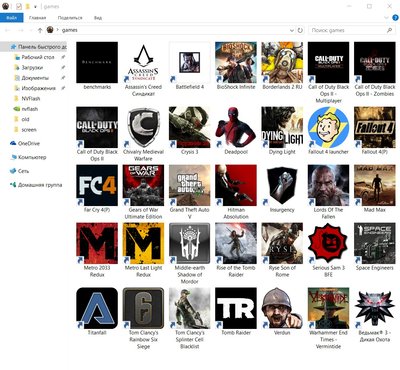The height and width of the screenshot is (370, 400).
Task: Select the Fallout 4 launcher Vault Boy icon
Action: [x=328, y=127]
